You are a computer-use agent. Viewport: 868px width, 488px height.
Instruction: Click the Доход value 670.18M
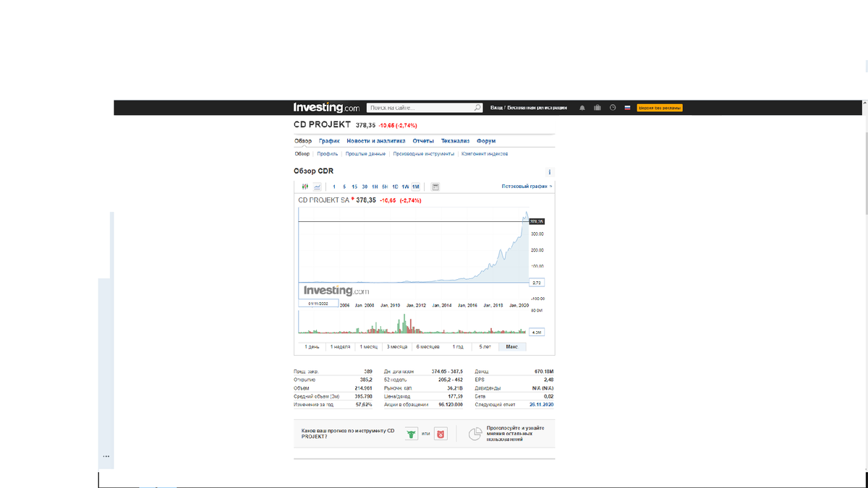543,372
